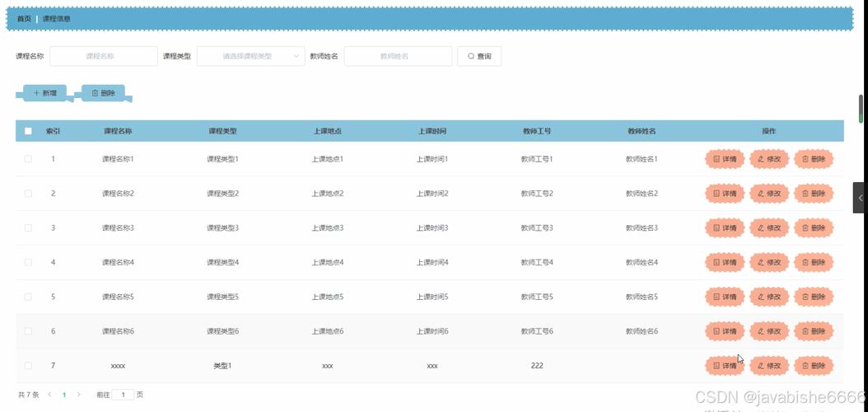The width and height of the screenshot is (868, 412).
Task: Check the checkbox for row 1
Action: tap(28, 159)
